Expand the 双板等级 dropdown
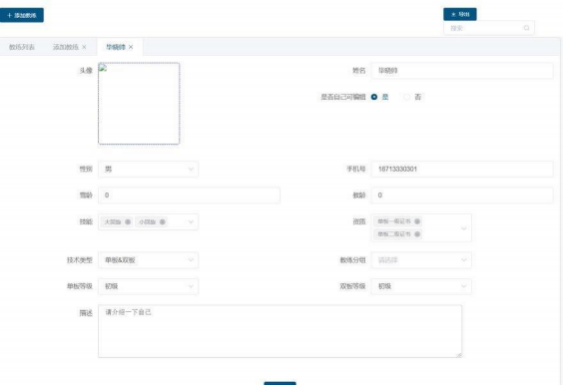This screenshot has height=386, width=564. pos(421,286)
